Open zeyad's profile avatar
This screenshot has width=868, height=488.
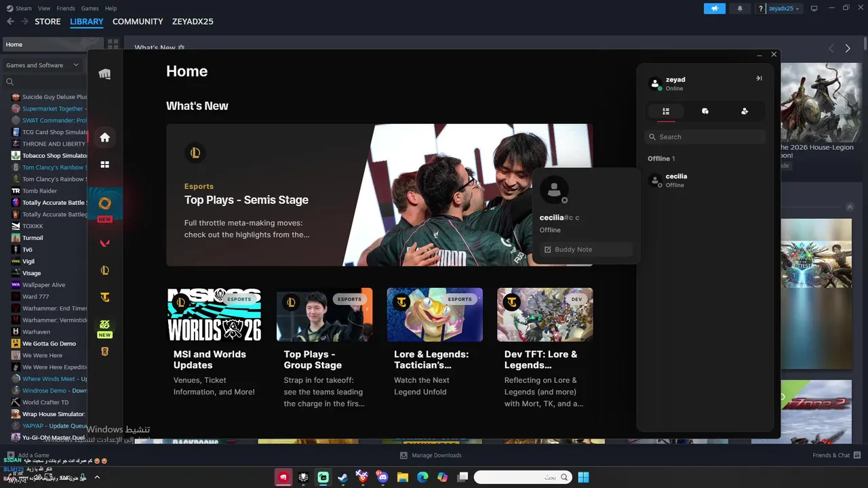(x=655, y=84)
